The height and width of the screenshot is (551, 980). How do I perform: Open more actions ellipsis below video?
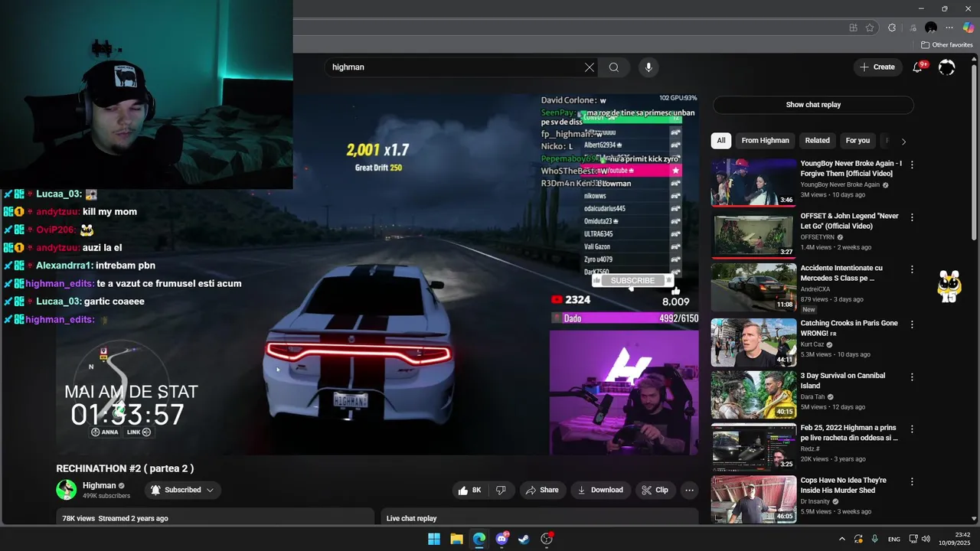689,490
